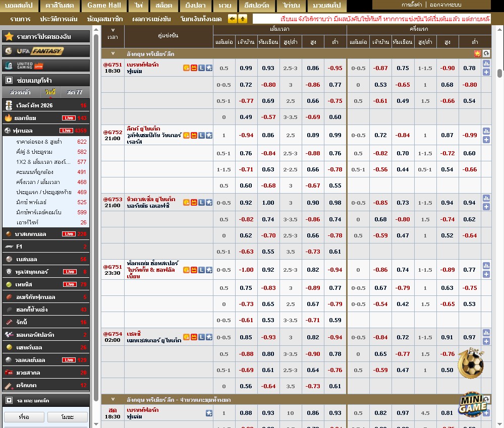Image resolution: width=504 pixels, height=428 pixels.
Task: Open the UFA Fantasy banner
Action: coord(46,51)
